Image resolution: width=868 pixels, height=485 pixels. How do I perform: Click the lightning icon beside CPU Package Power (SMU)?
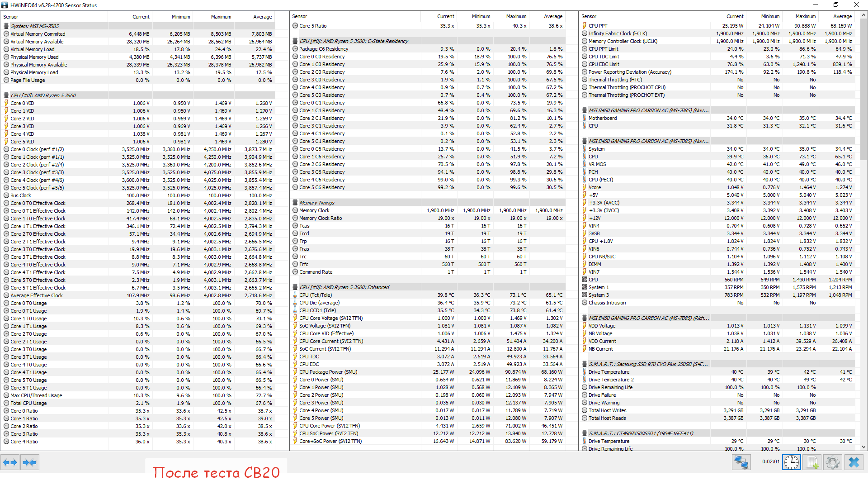coord(295,372)
